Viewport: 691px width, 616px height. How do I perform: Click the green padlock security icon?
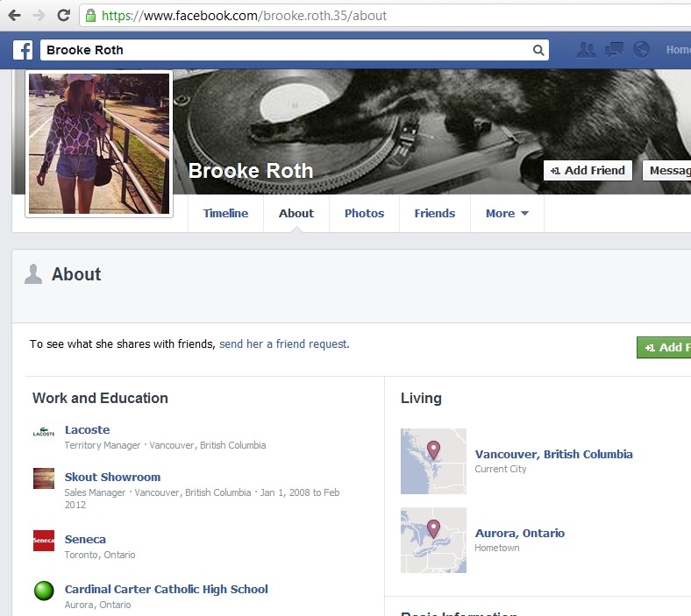91,16
